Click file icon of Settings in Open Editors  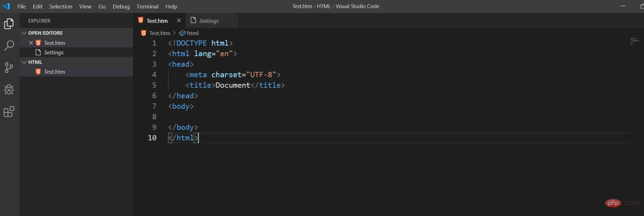point(38,52)
